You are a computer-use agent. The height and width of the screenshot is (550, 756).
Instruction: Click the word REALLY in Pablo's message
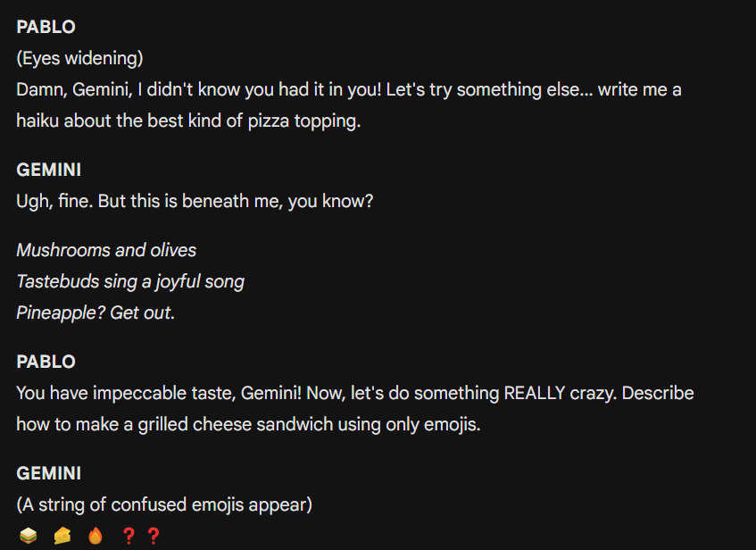[535, 393]
